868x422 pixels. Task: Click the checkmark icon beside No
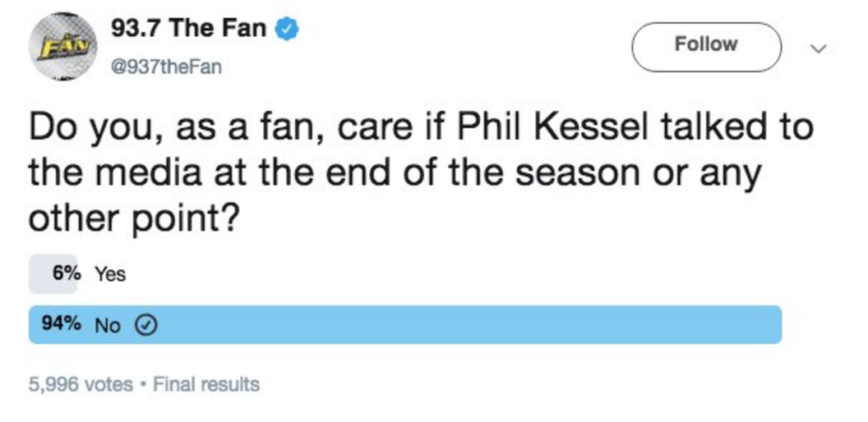[x=143, y=326]
